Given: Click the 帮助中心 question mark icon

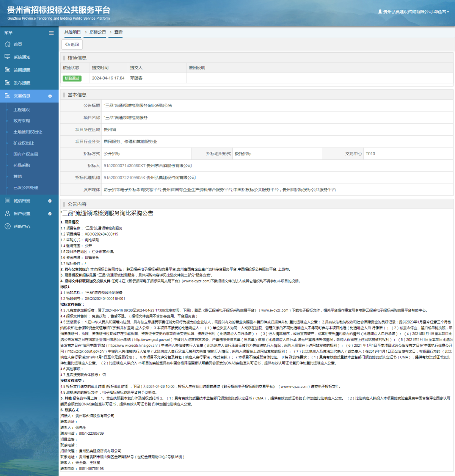Looking at the screenshot, I should (8, 226).
